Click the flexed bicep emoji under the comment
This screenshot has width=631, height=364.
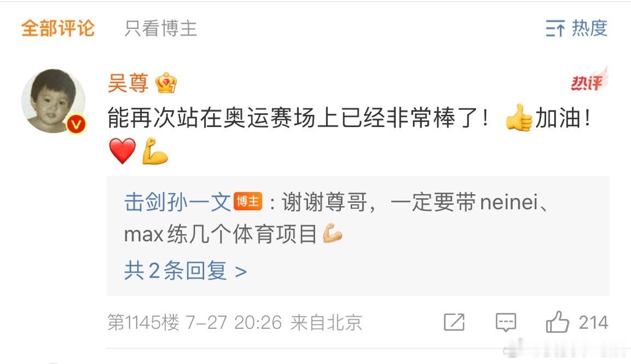tap(154, 151)
